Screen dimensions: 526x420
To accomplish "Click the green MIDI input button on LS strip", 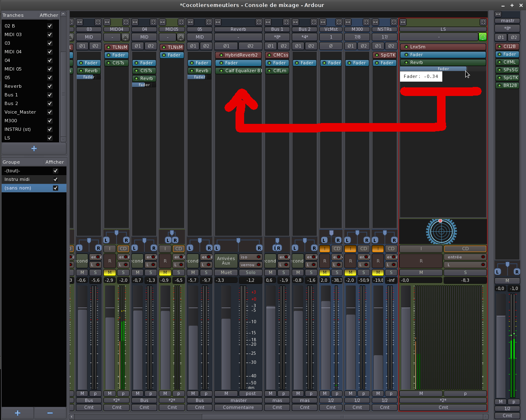I will [483, 37].
